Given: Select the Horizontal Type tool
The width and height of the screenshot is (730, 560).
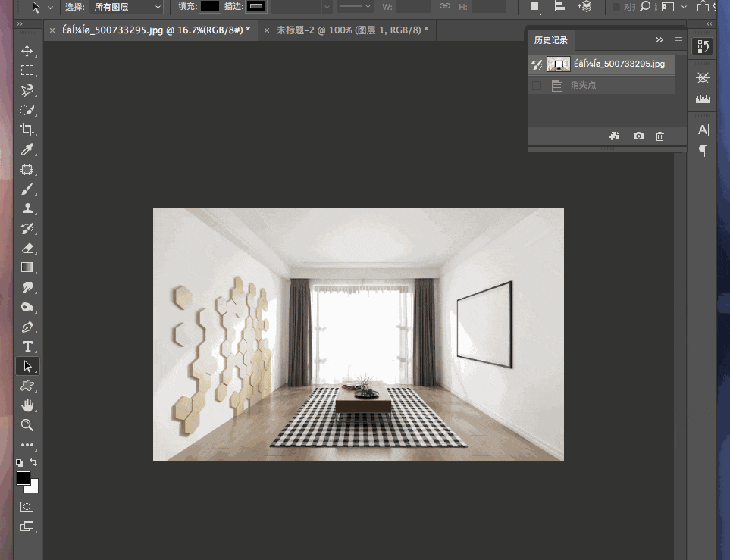Looking at the screenshot, I should (x=27, y=346).
